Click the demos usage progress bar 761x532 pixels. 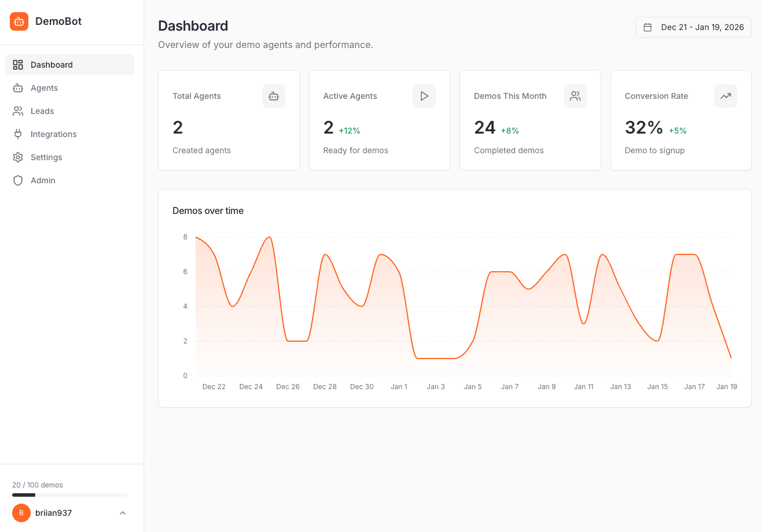[x=69, y=495]
